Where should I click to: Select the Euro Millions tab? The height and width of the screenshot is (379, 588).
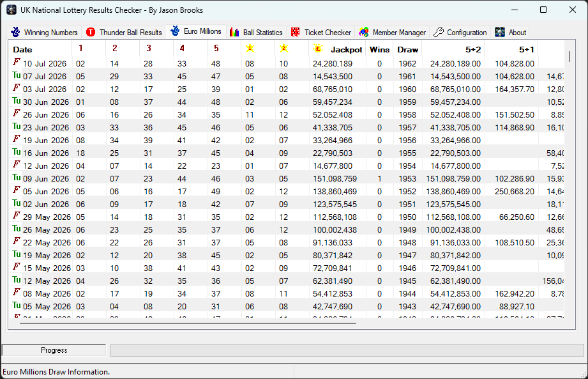pyautogui.click(x=196, y=31)
